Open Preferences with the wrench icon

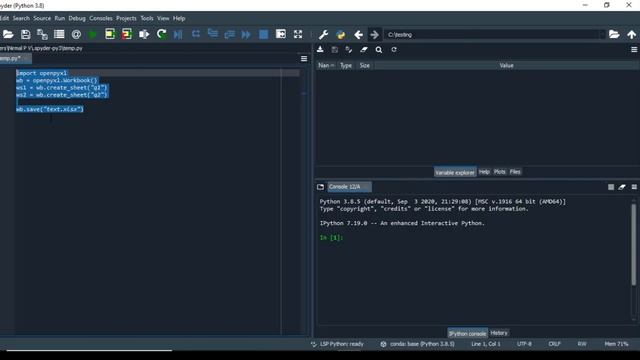point(323,35)
